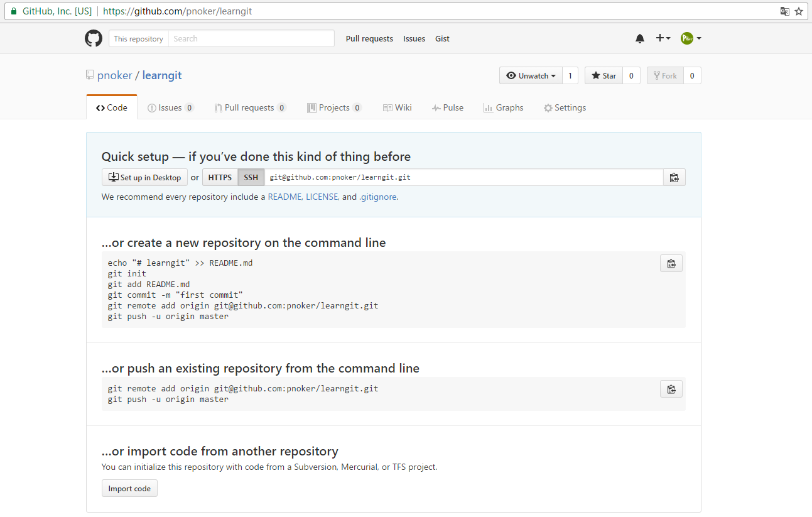The image size is (812, 517).
Task: Click the repository book icon beside pnoker
Action: [x=90, y=75]
